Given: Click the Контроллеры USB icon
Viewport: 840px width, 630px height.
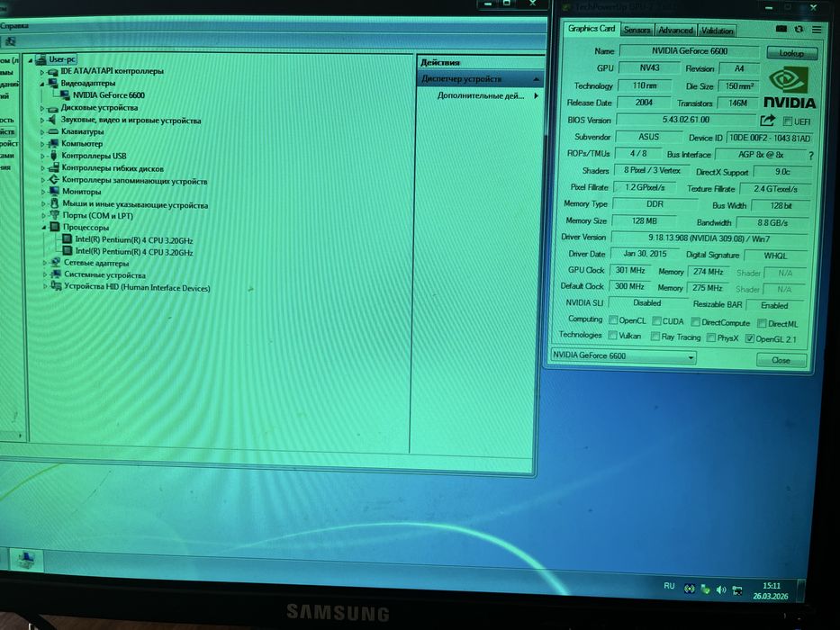Looking at the screenshot, I should tap(54, 156).
